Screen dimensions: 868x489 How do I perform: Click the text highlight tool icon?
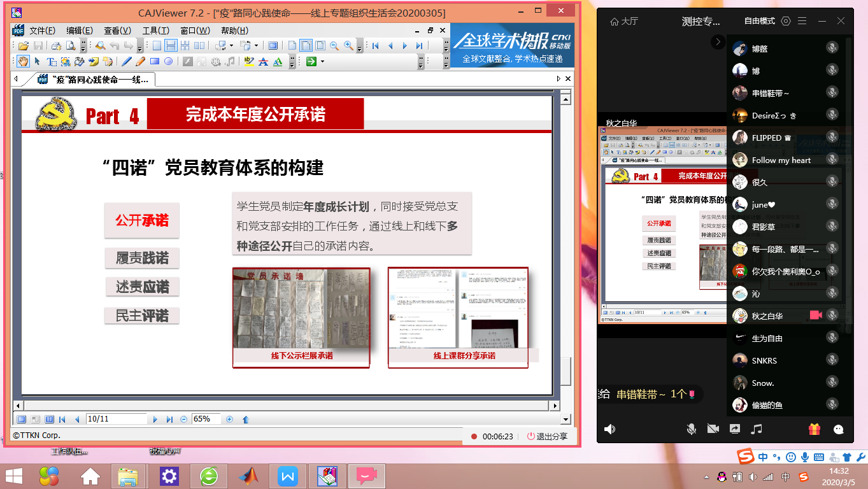(x=248, y=62)
